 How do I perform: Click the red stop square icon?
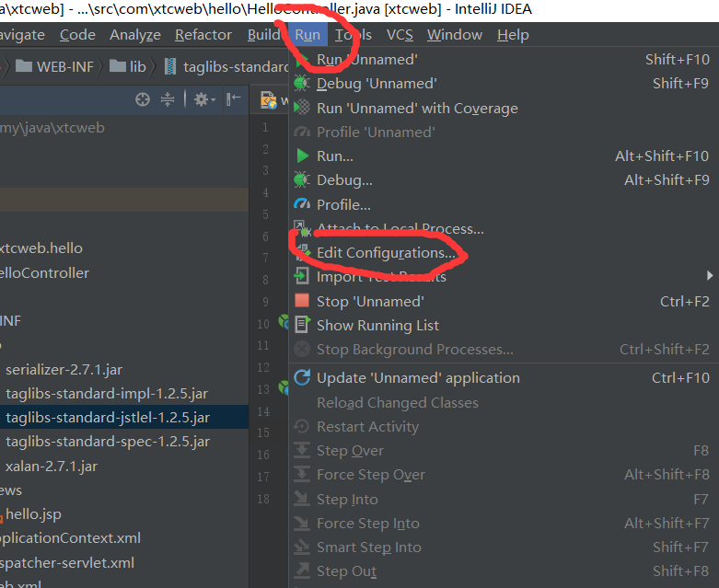click(x=302, y=301)
